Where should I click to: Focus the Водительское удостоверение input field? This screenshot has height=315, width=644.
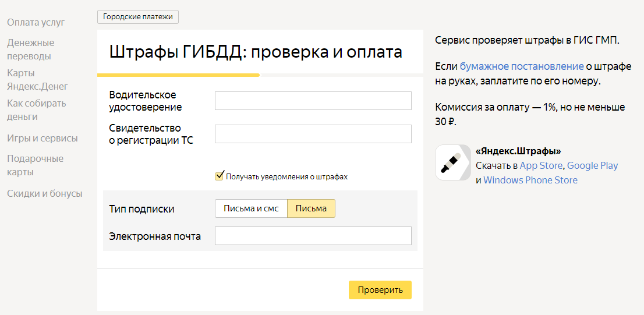coord(313,101)
